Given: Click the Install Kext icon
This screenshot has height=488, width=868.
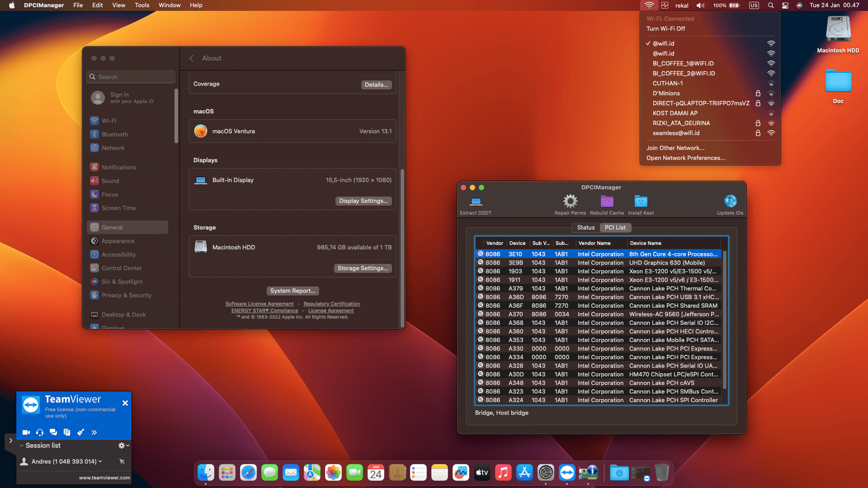Looking at the screenshot, I should (641, 201).
